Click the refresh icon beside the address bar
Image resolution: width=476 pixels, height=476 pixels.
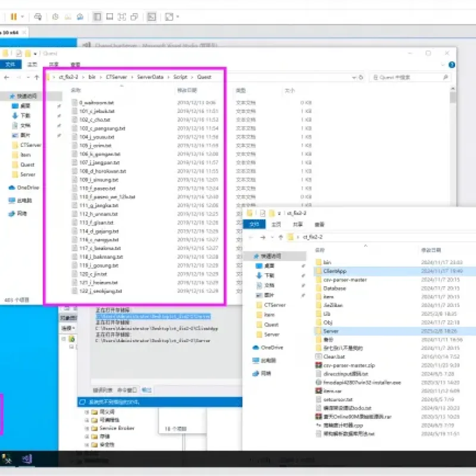point(361,77)
